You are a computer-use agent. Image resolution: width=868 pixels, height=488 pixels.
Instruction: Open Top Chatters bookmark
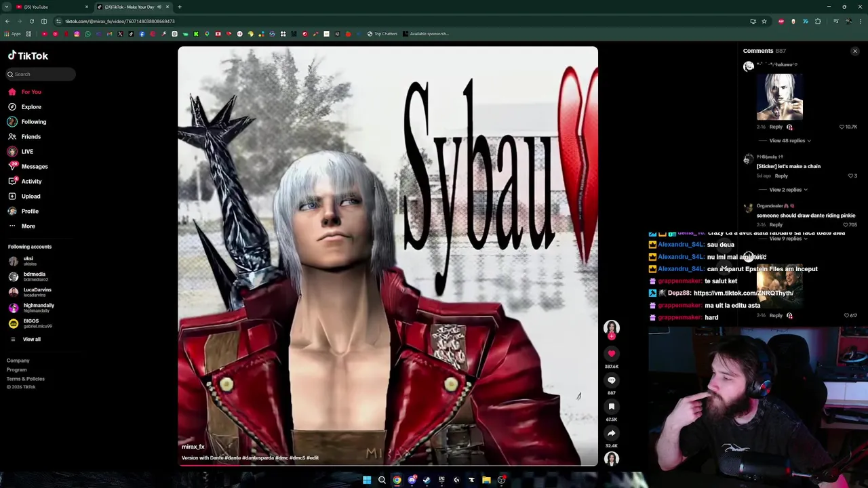click(382, 34)
